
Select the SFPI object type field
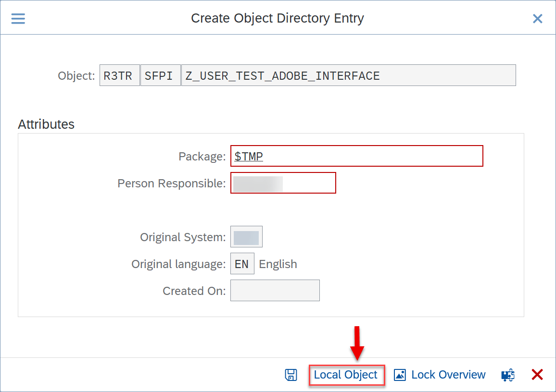click(160, 76)
